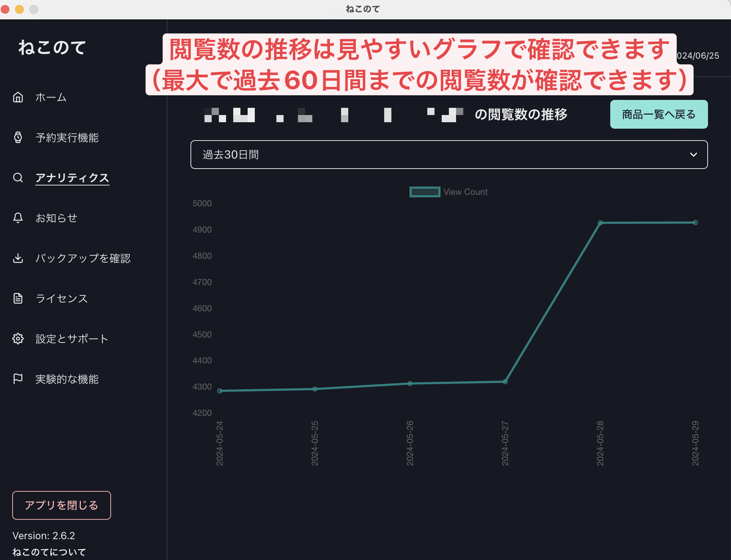Click the window yellow minimize button
Viewport: 731px width, 560px height.
[x=19, y=9]
